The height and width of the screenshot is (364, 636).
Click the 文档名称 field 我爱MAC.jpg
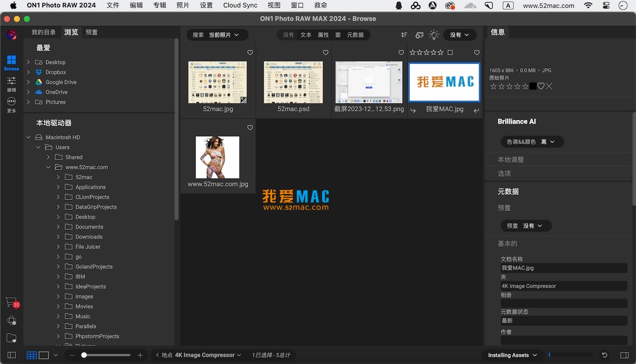click(564, 268)
